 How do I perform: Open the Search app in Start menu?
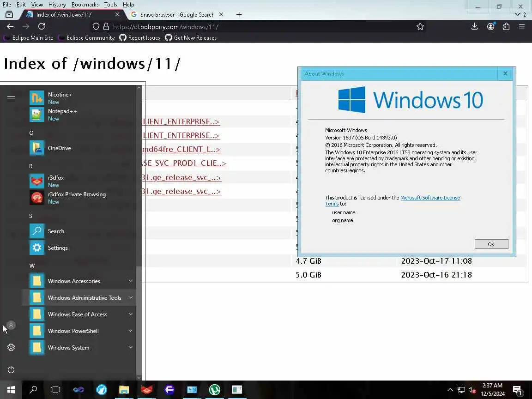[x=79, y=231]
